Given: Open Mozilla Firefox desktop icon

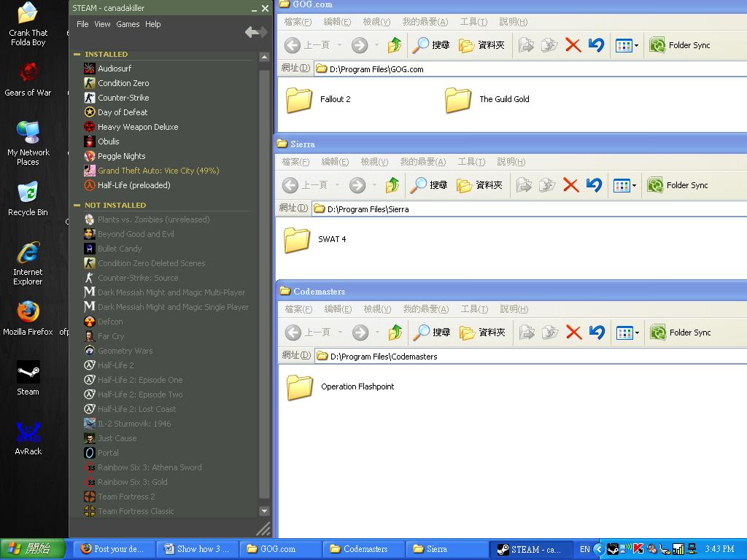Looking at the screenshot, I should point(28,318).
